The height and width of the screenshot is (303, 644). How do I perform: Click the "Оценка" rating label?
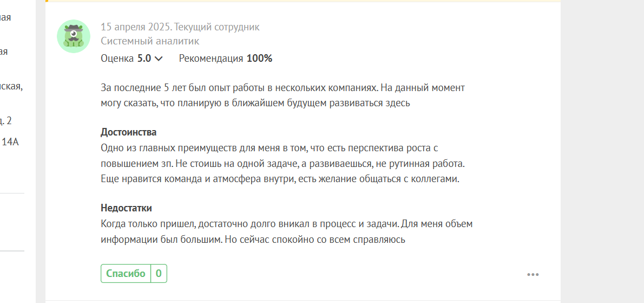pos(117,59)
